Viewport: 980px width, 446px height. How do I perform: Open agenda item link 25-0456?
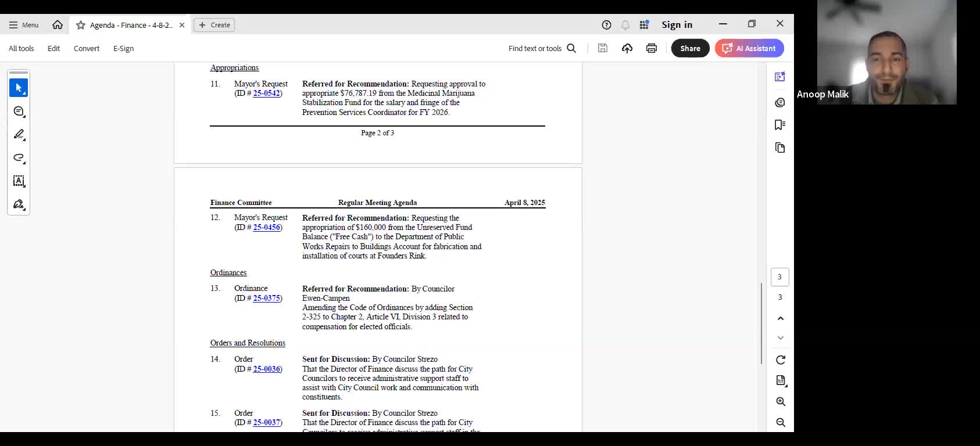click(266, 228)
